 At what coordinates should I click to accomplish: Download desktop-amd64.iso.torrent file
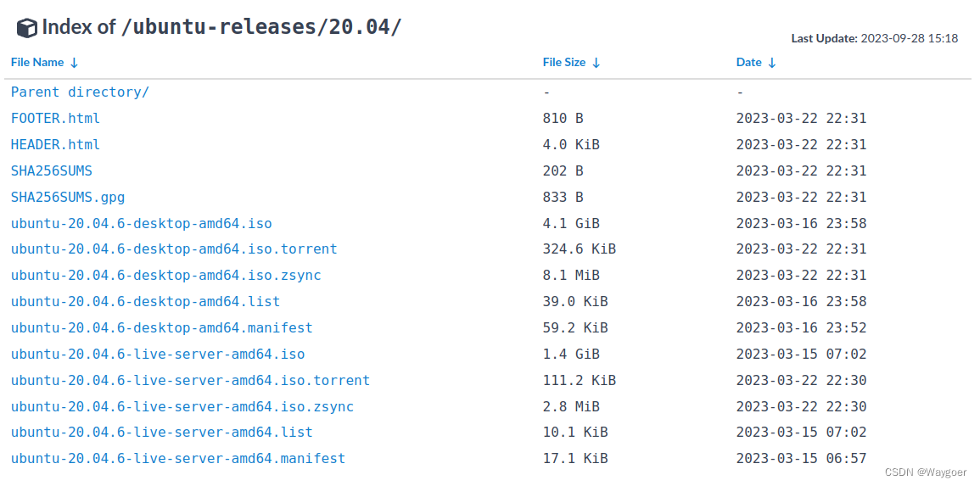(174, 249)
